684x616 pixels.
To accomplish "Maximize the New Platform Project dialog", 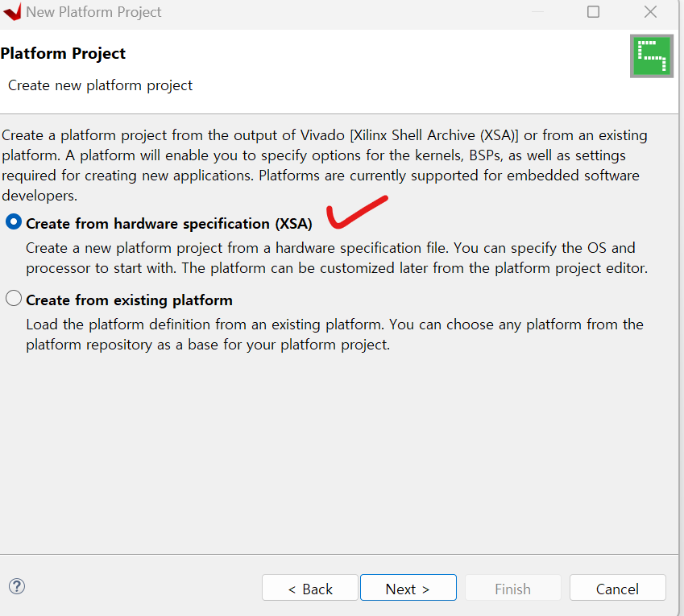I will (x=593, y=12).
